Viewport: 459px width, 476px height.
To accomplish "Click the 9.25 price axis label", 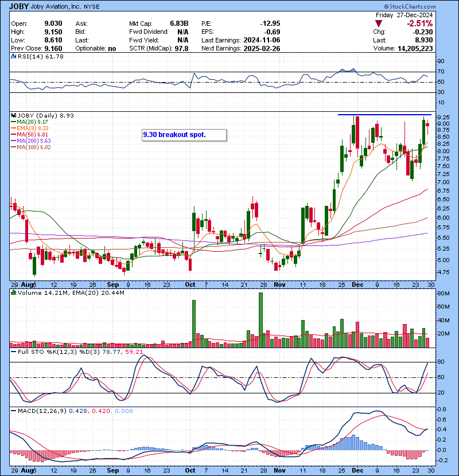I will tap(444, 117).
